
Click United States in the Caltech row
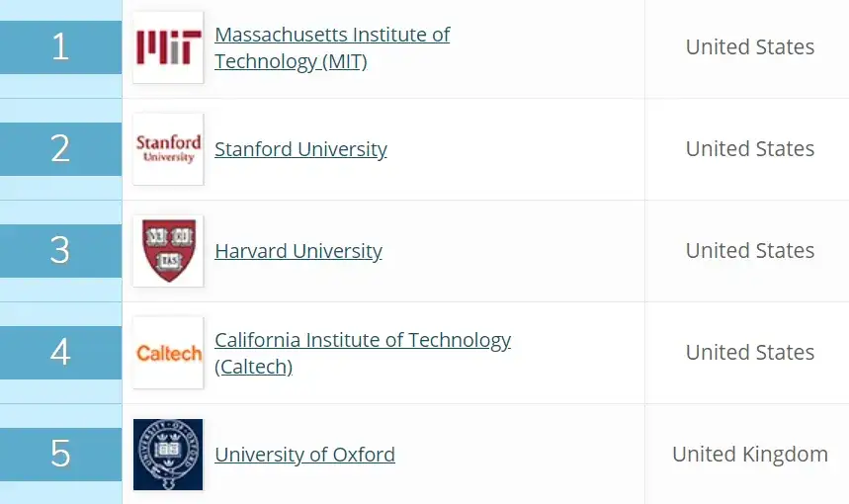click(750, 353)
